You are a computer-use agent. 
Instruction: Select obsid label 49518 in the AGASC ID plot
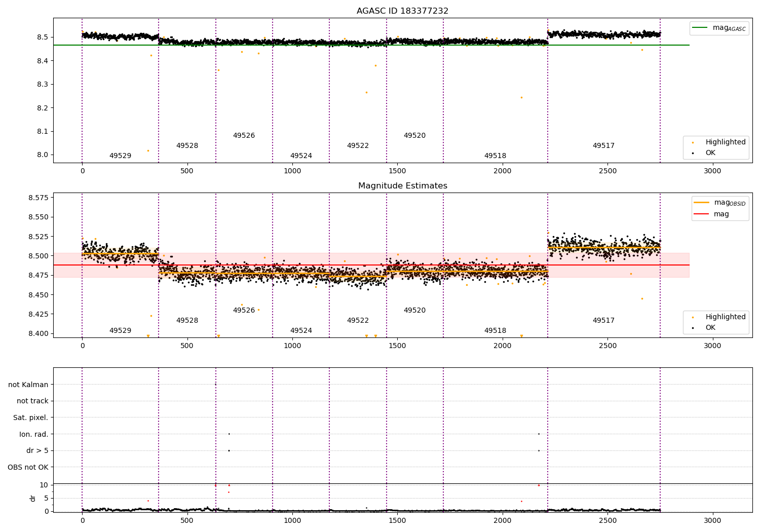tap(495, 156)
